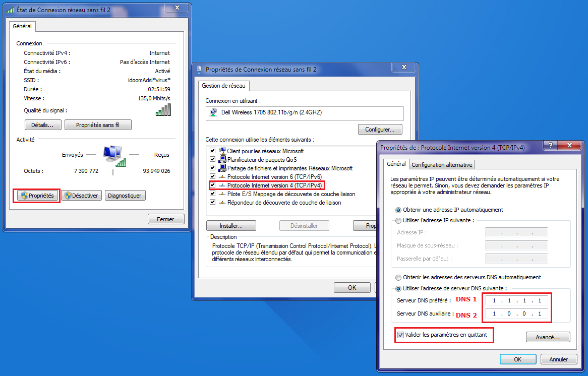Click the Propriétés button with shield icon
The width and height of the screenshot is (588, 376).
(36, 196)
